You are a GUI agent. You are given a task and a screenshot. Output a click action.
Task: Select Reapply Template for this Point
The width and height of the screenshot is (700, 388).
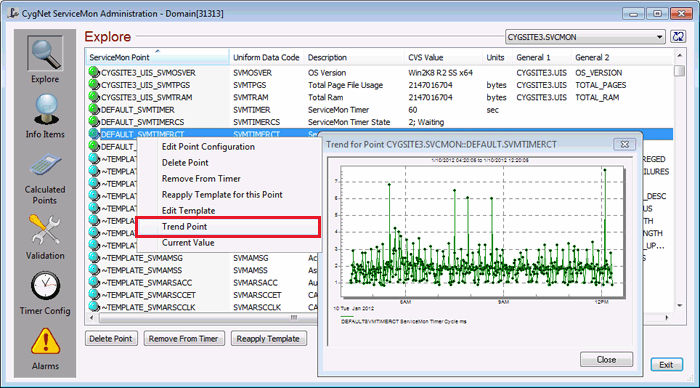tap(222, 195)
